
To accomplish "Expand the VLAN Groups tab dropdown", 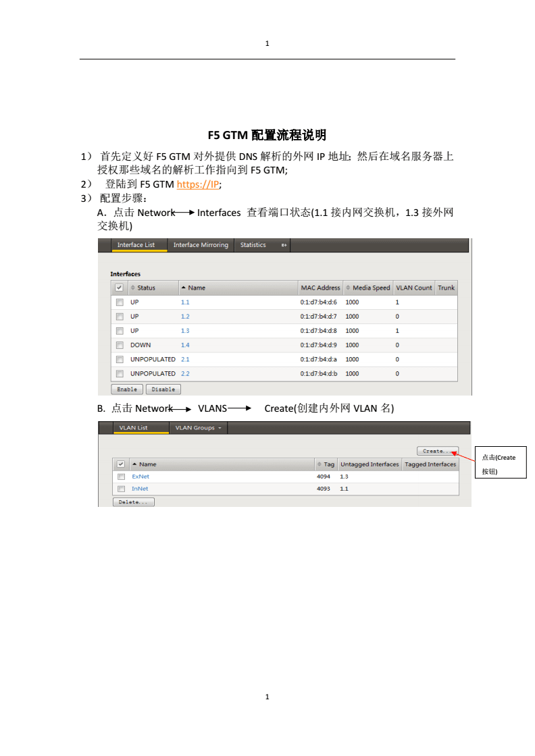I will coord(199,428).
